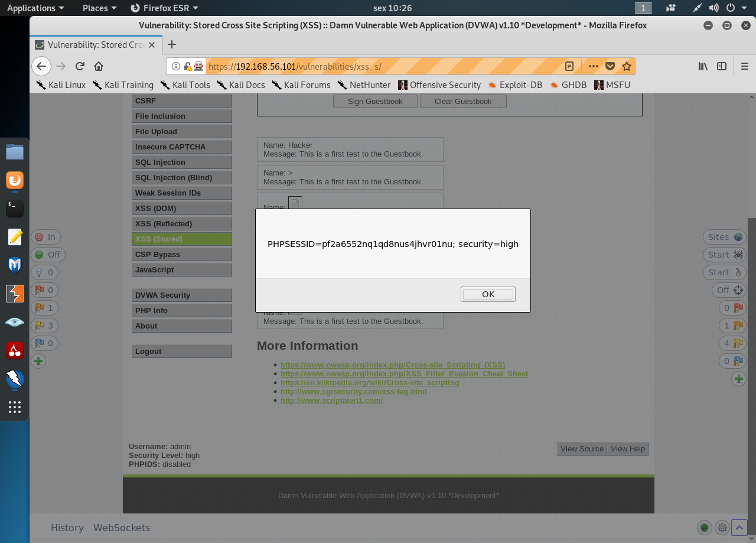
Task: Launch the text editor notepad from the dock
Action: click(x=15, y=236)
